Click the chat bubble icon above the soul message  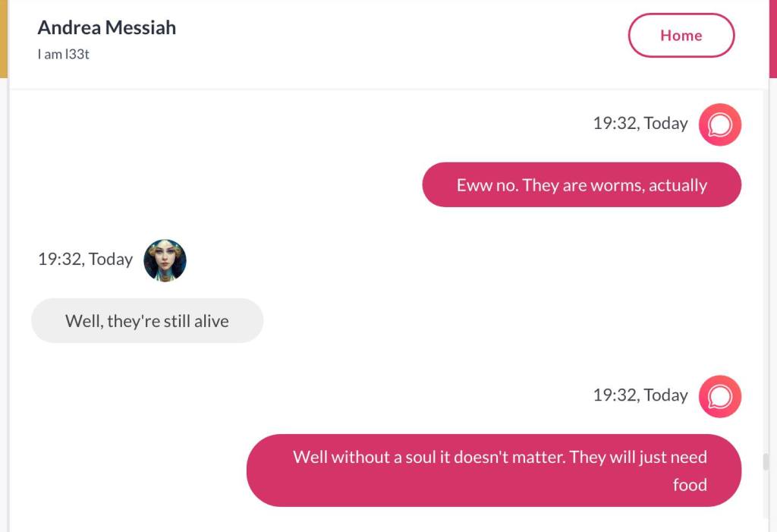click(719, 396)
